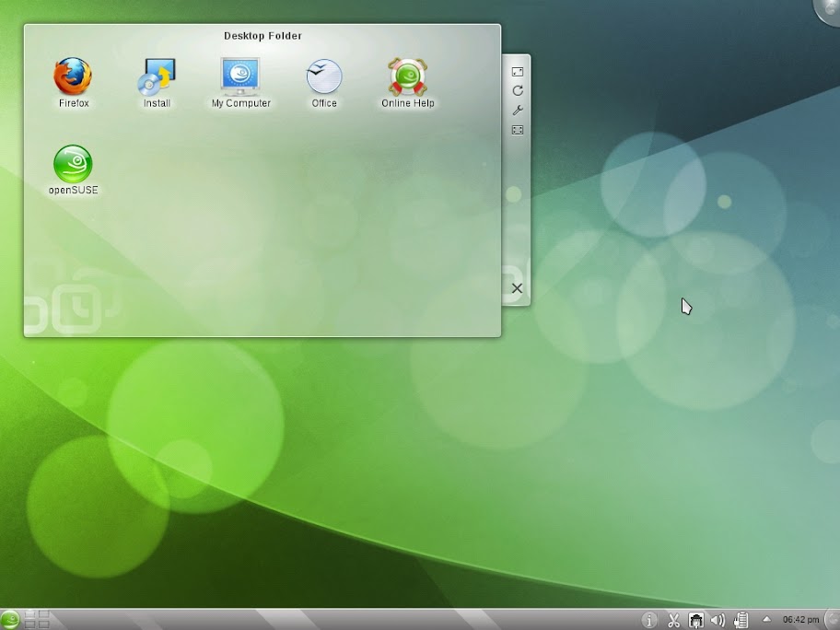Open the Firefox browser icon
The width and height of the screenshot is (840, 630).
click(73, 76)
